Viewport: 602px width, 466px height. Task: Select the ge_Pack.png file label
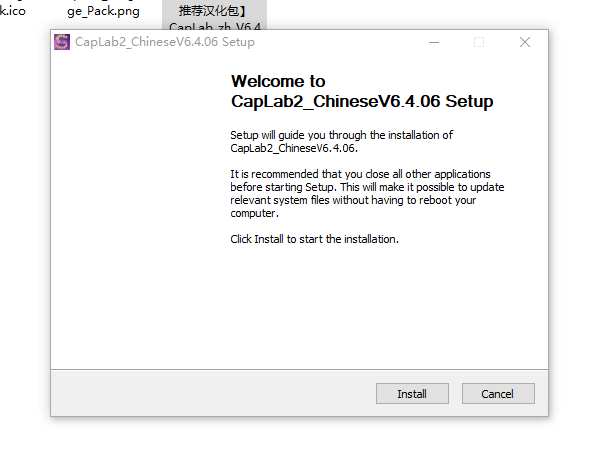coord(103,11)
